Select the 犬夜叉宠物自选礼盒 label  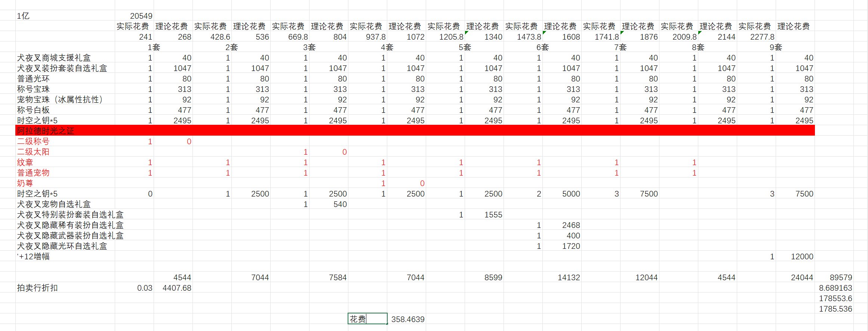click(65, 204)
